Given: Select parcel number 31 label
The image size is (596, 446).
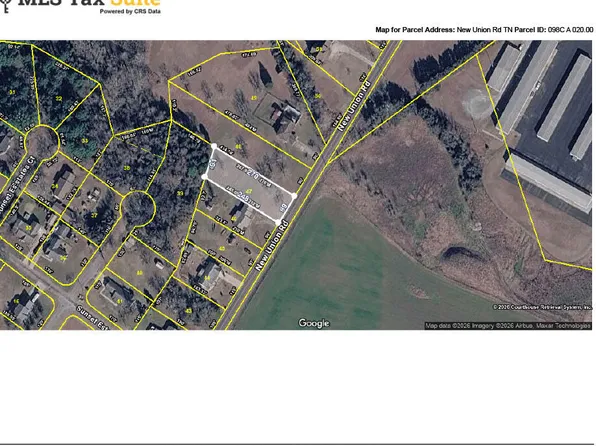Looking at the screenshot, I should point(12,92).
